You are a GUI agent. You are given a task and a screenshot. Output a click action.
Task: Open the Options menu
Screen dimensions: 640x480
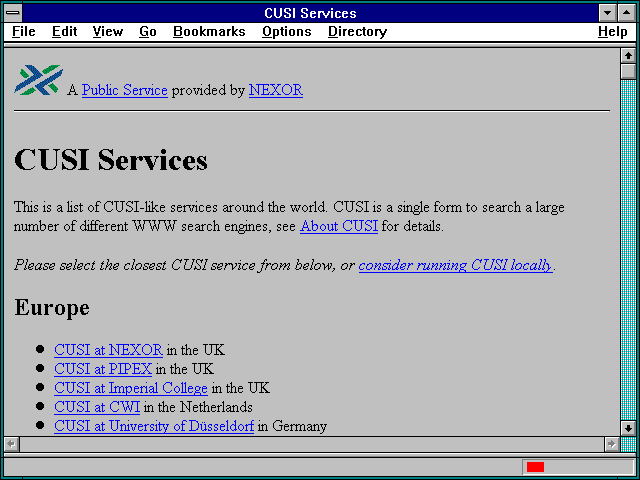287,32
